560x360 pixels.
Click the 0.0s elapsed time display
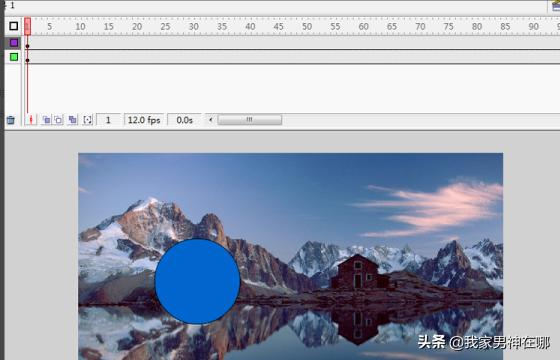pos(184,120)
